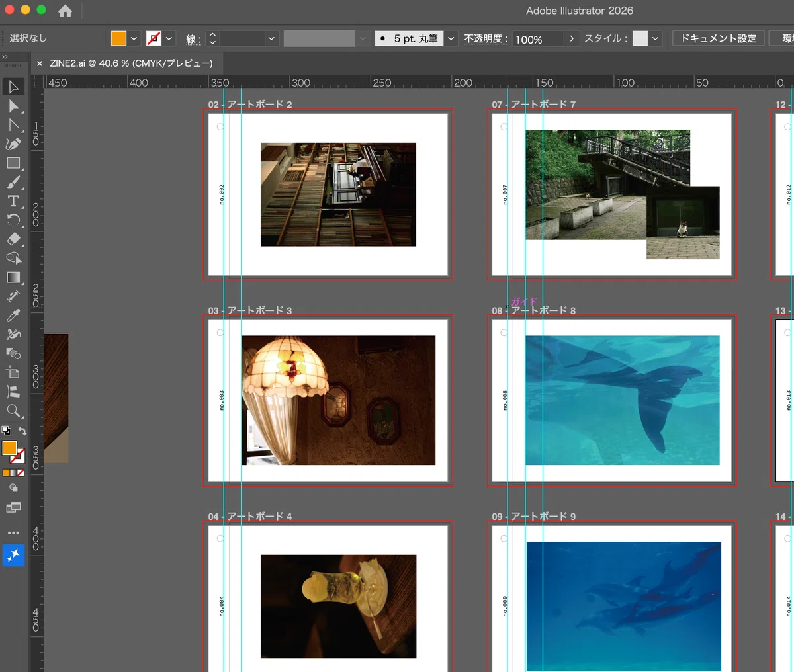Set paint mode to Gradient

[x=13, y=473]
